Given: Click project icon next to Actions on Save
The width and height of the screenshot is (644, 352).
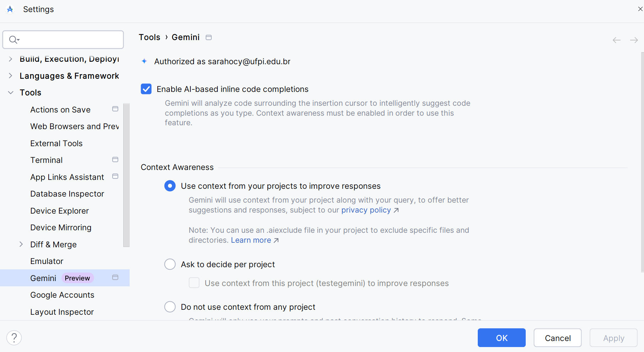Looking at the screenshot, I should [115, 109].
